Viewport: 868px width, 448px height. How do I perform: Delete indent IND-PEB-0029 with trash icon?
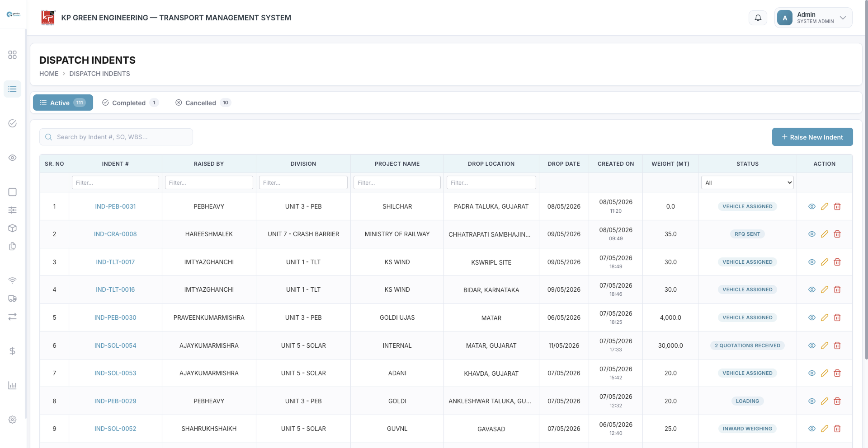pos(837,401)
